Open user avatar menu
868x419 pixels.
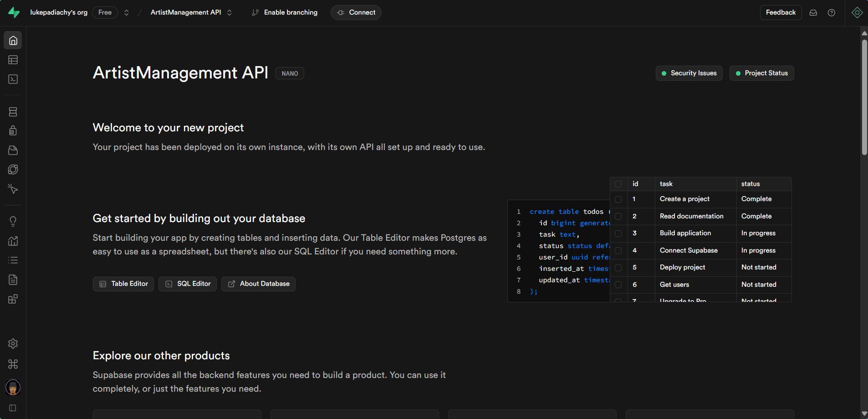coord(13,388)
